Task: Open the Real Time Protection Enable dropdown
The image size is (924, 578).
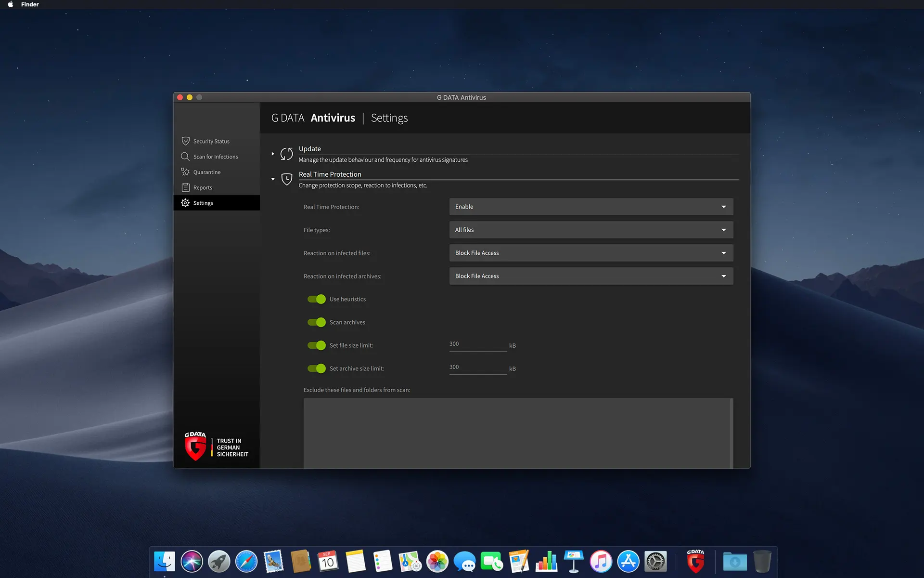Action: pos(591,207)
